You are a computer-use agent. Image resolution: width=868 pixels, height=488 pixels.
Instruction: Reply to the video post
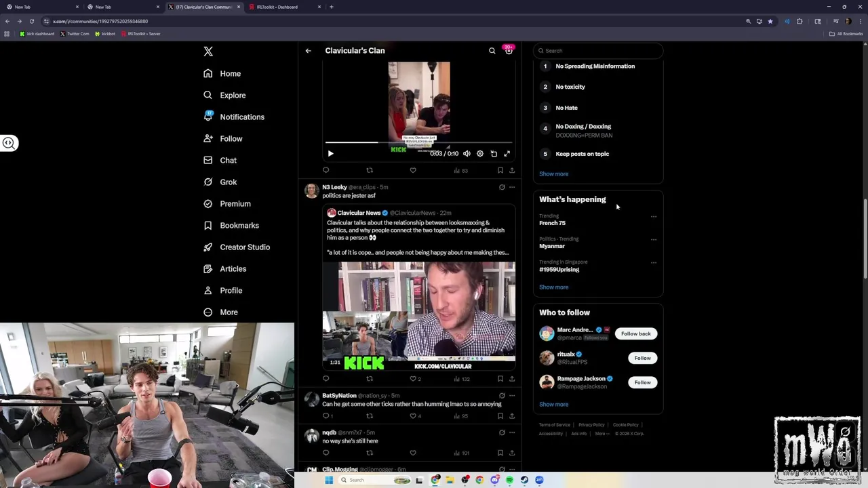click(325, 170)
